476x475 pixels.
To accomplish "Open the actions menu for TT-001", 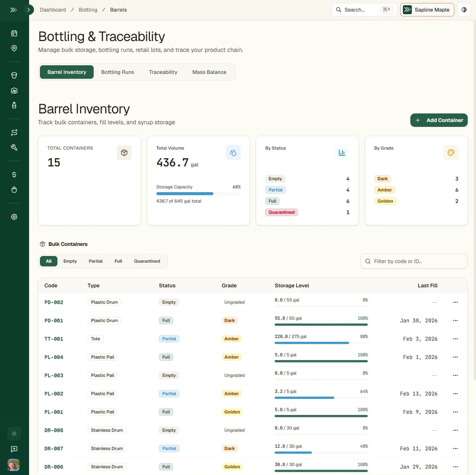I will tap(455, 338).
